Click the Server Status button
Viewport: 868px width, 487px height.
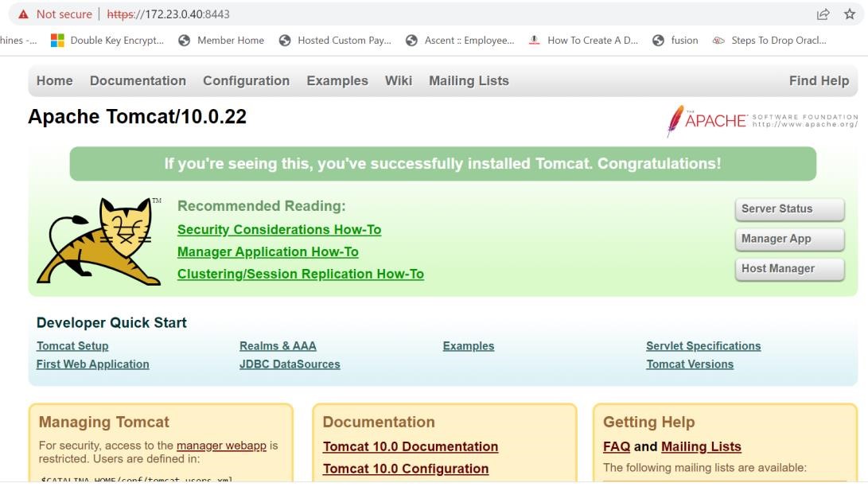click(x=790, y=209)
